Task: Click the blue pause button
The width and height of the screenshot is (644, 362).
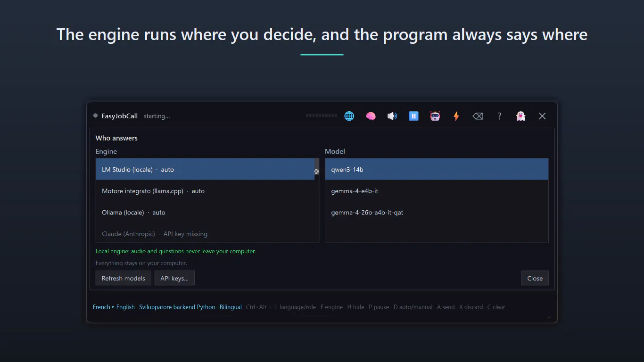Action: coord(413,116)
